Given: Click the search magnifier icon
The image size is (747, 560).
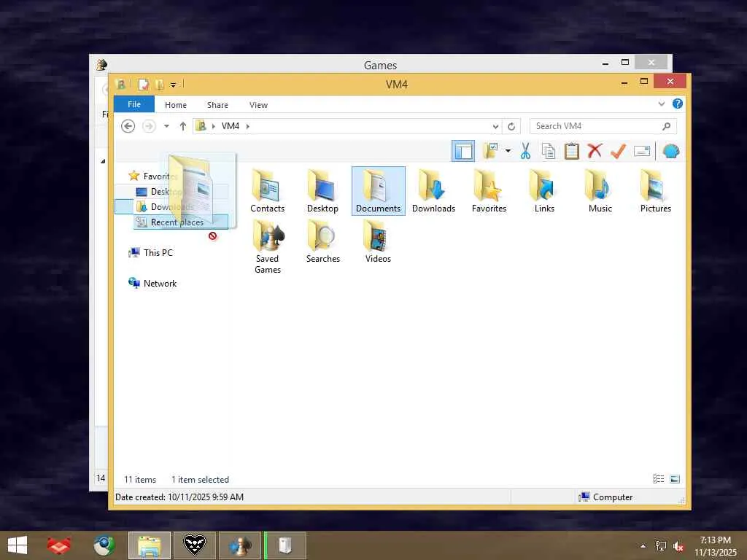Looking at the screenshot, I should [666, 126].
